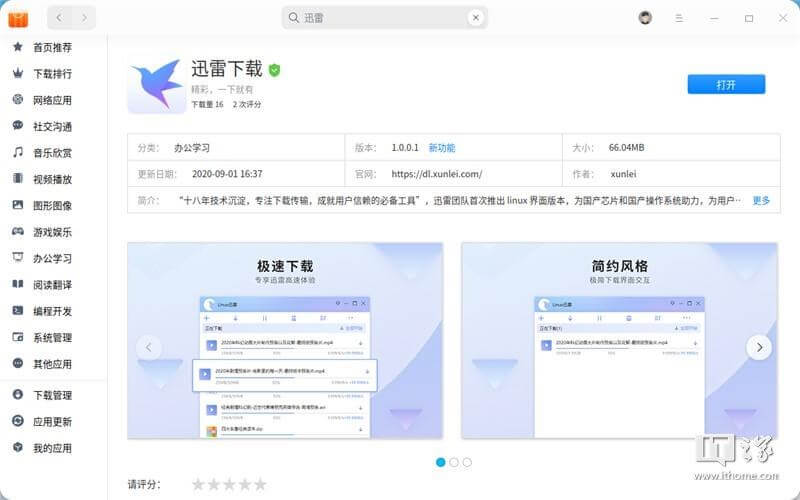The height and width of the screenshot is (500, 800).
Task: Click the cube icon beside 我的应用
Action: tap(18, 447)
